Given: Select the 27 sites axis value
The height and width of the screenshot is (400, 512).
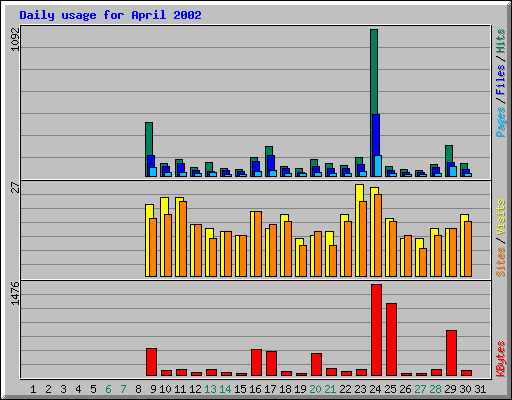Looking at the screenshot, I should [15, 188].
